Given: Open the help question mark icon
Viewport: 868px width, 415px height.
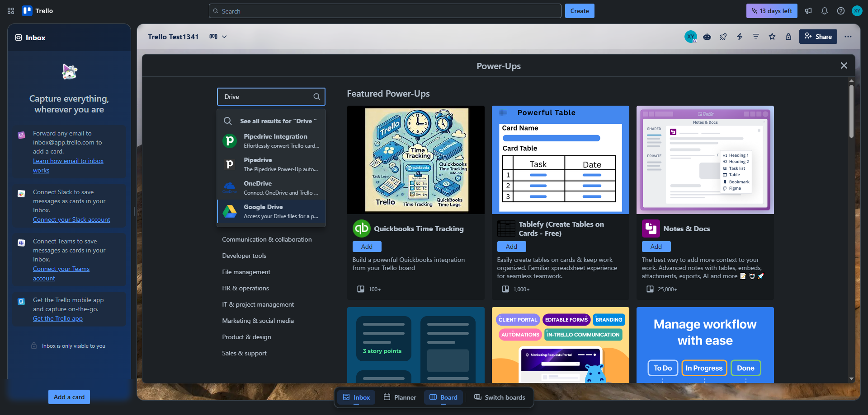Looking at the screenshot, I should [x=841, y=11].
